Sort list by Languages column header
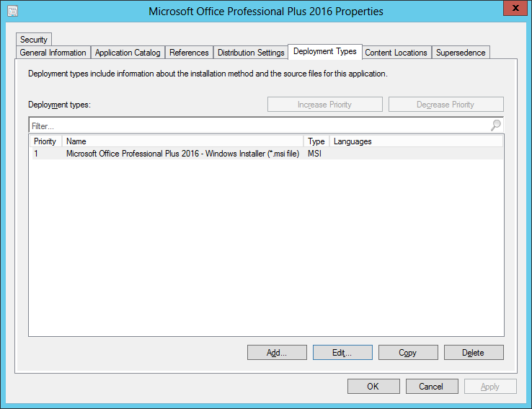 click(416, 141)
